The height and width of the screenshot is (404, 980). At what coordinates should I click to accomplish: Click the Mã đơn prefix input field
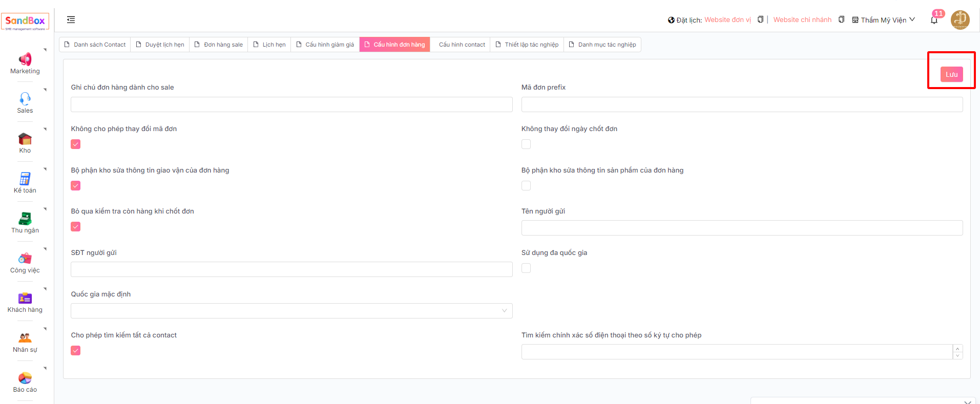(x=742, y=104)
